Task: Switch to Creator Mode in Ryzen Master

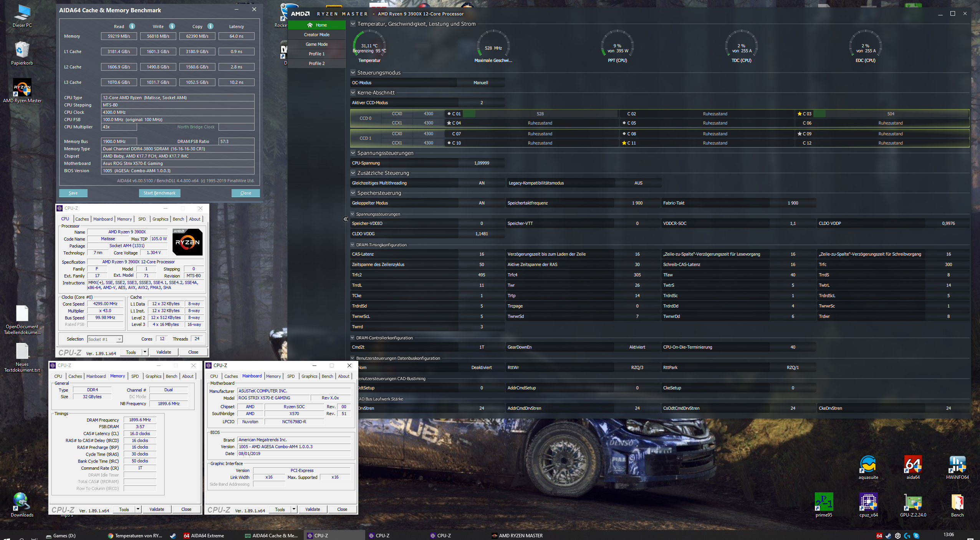Action: [x=316, y=35]
